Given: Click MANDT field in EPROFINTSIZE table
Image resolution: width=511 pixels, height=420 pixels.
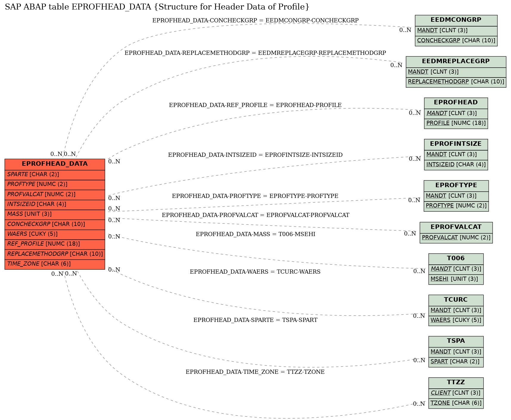Looking at the screenshot, I should [456, 155].
